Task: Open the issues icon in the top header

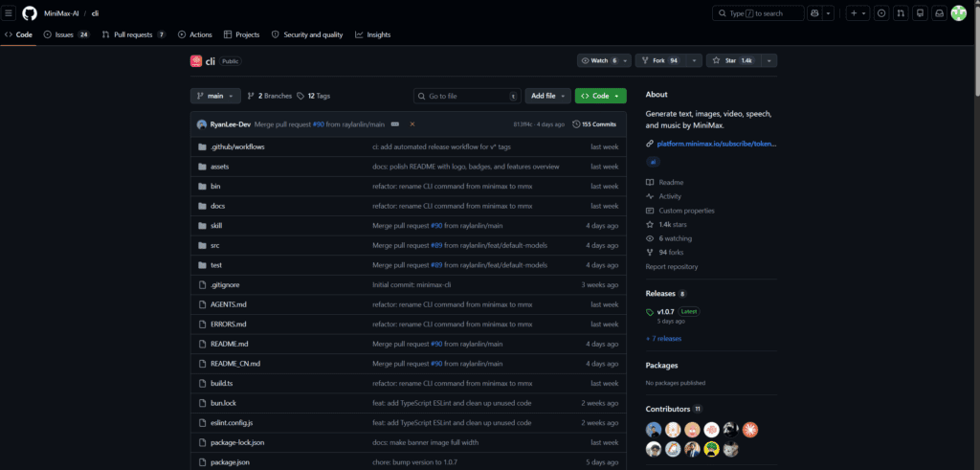Action: 881,13
